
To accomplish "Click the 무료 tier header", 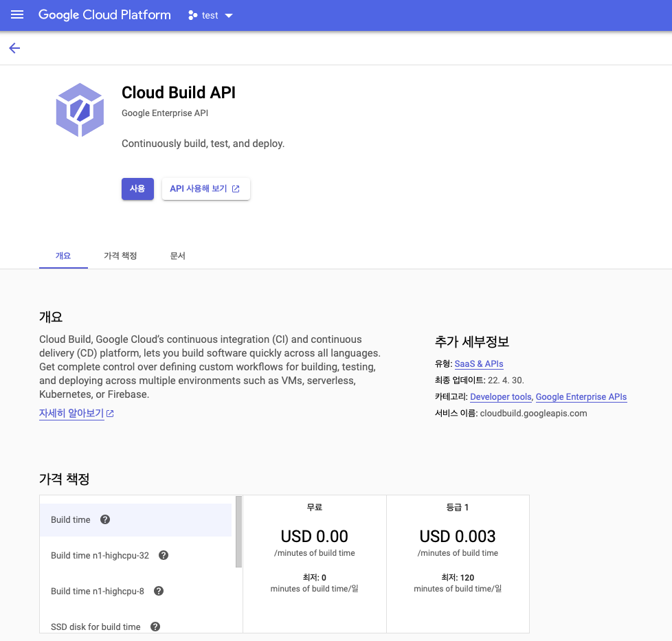I will [315, 507].
